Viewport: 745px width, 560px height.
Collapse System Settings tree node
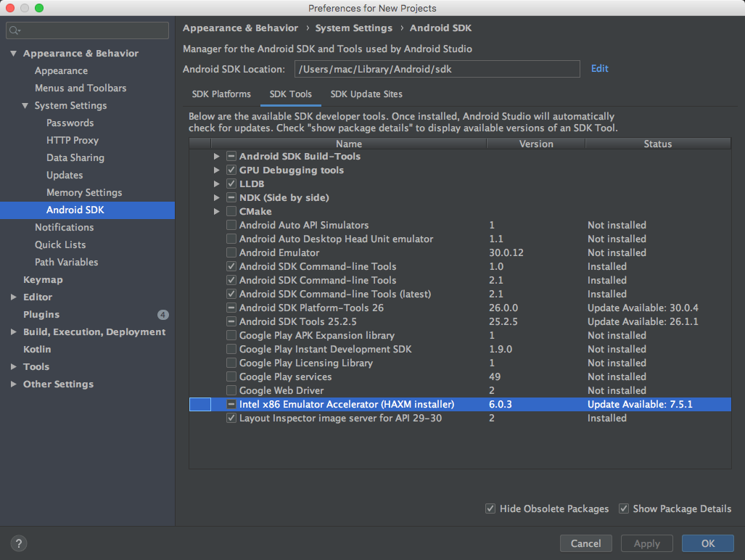coord(25,105)
